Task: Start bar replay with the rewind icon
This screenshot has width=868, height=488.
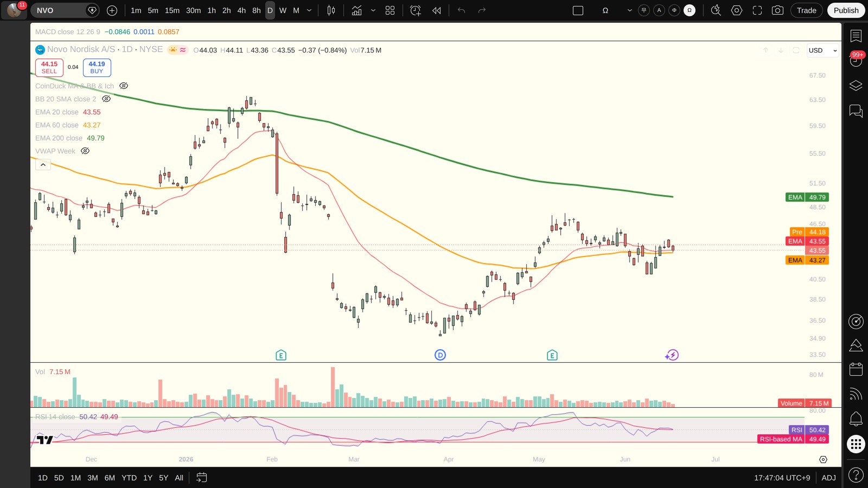Action: (437, 10)
